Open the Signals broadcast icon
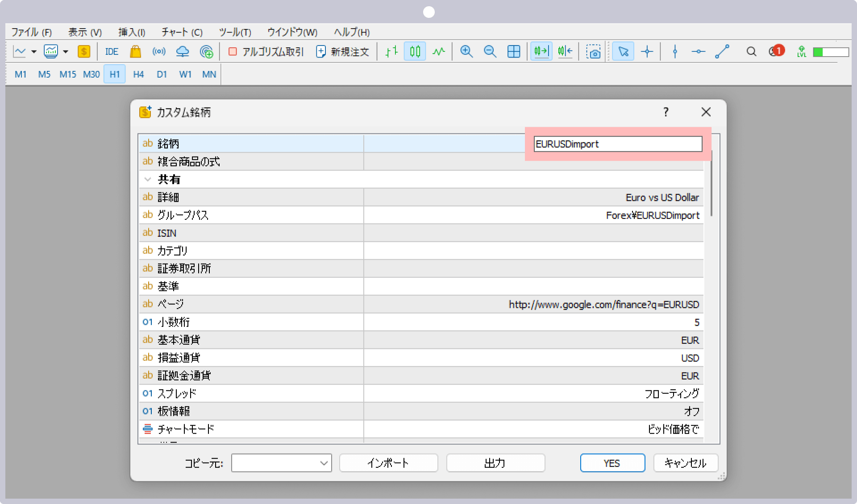 (159, 52)
